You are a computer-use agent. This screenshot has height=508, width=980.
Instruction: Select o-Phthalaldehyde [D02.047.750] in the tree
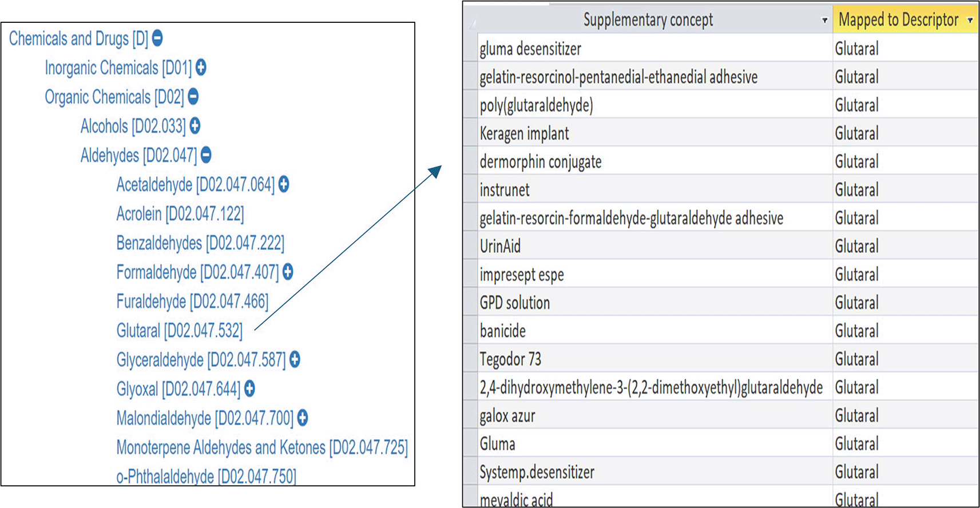pyautogui.click(x=207, y=476)
